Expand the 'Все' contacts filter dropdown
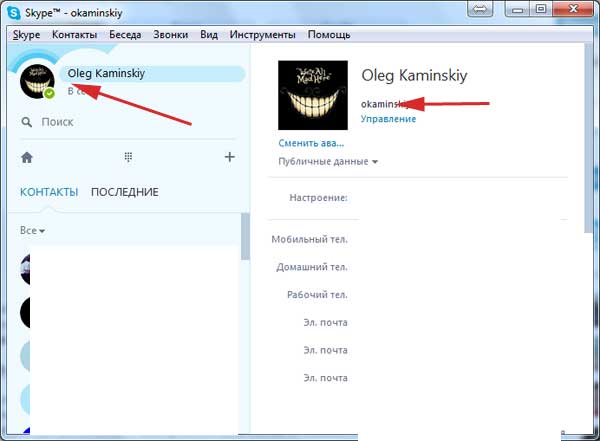The image size is (600, 441). pos(32,231)
